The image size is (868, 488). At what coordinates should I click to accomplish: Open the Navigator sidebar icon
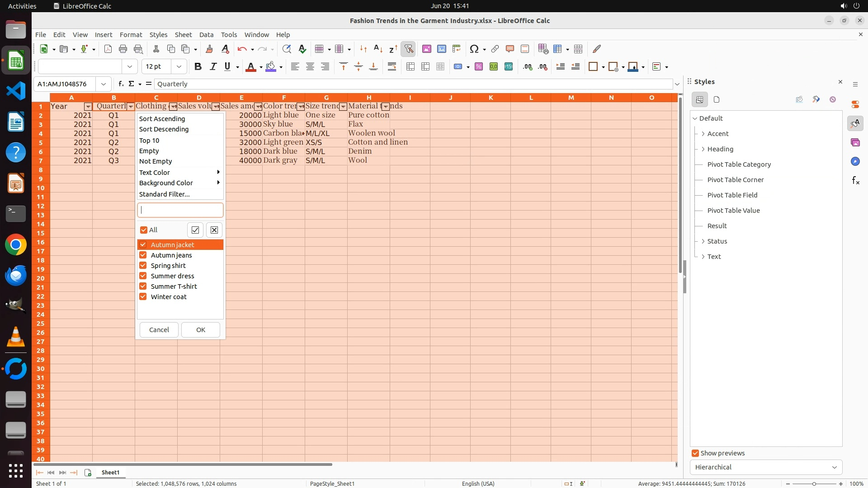855,161
